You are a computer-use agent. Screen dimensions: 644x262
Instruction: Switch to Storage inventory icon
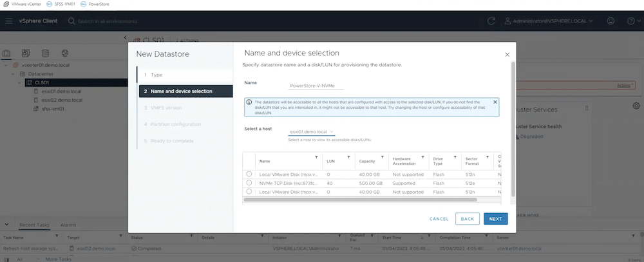45,53
